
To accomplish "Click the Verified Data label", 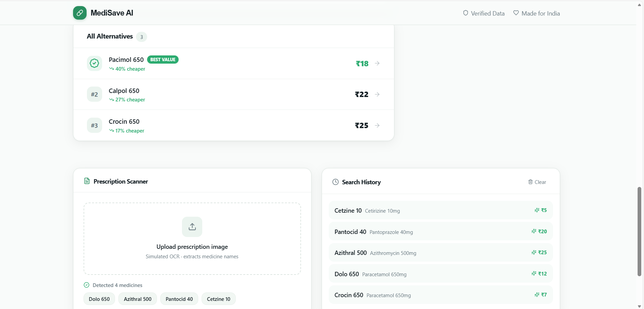I will point(488,14).
